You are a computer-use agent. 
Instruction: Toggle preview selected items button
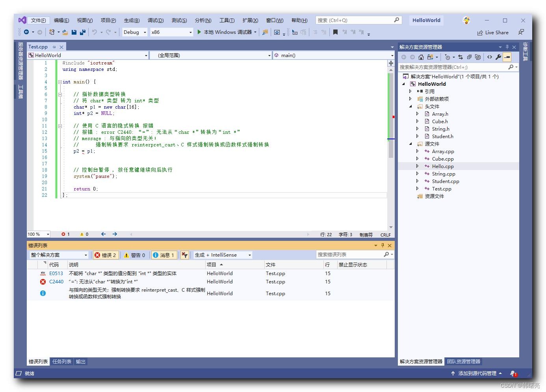click(x=507, y=57)
